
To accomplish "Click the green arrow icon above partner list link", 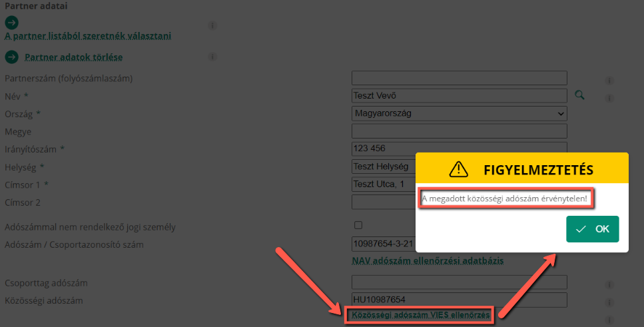I will click(x=11, y=23).
